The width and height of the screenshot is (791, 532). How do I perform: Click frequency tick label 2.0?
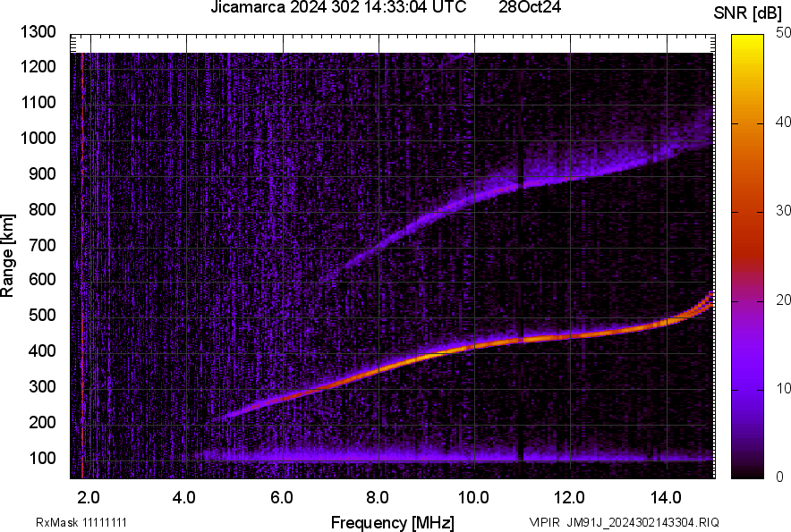89,498
